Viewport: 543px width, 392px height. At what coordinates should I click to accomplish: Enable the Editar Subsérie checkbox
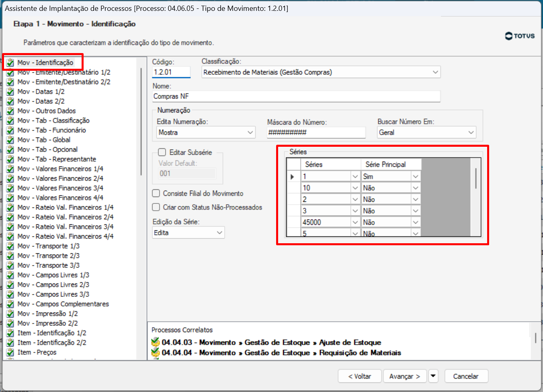[162, 152]
